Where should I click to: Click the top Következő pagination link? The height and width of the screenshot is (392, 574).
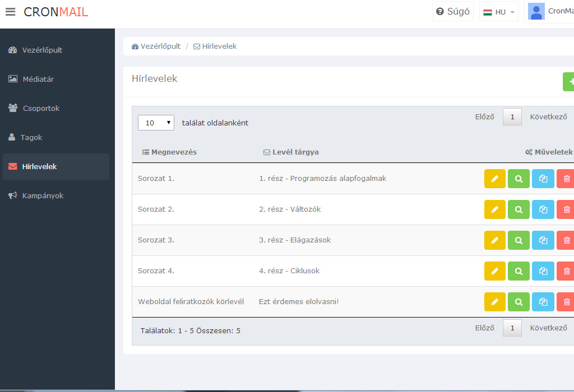[548, 116]
